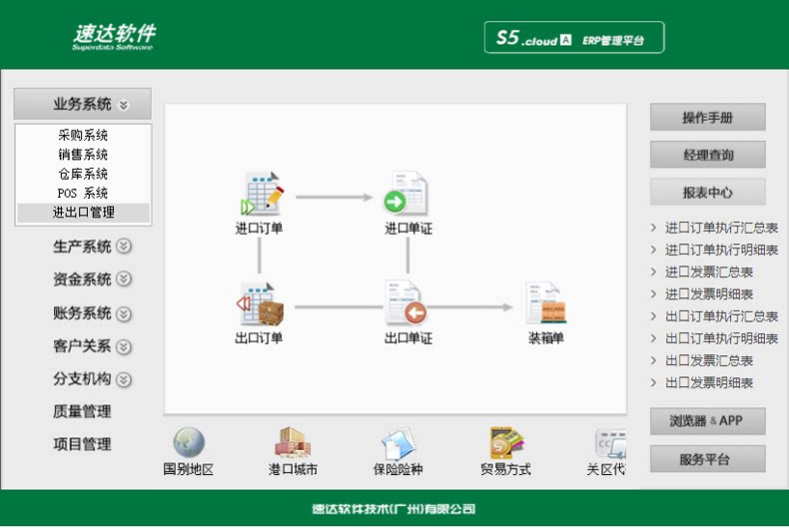Screen dimensions: 789x532
Task: Open the 出口单证 export document icon
Action: (x=405, y=303)
